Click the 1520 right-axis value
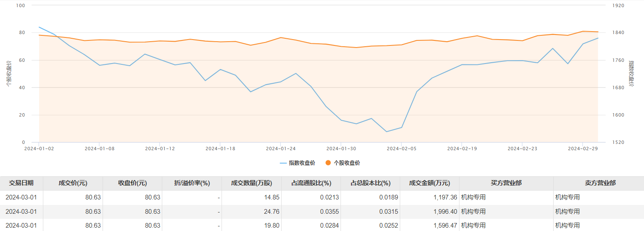This screenshot has width=644, height=231. coord(618,143)
